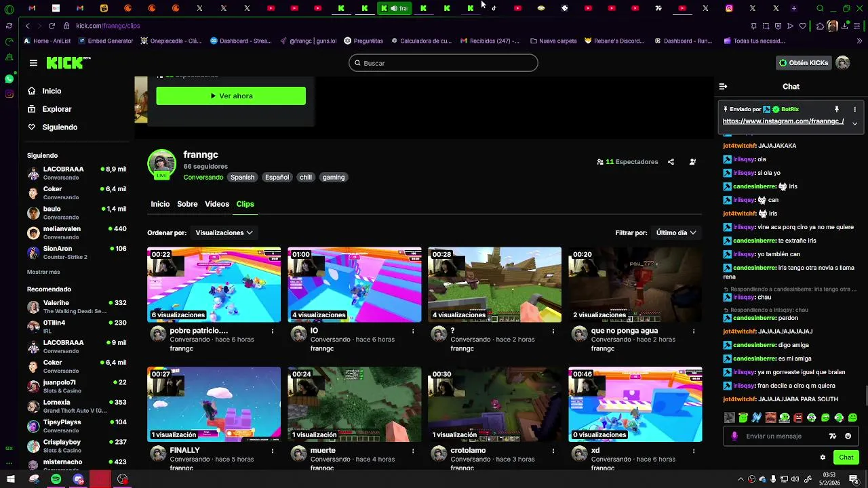Open chat settings gear

click(x=823, y=457)
